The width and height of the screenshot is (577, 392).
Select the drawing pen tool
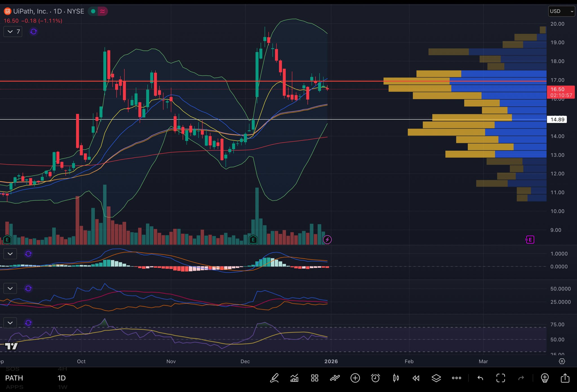274,378
